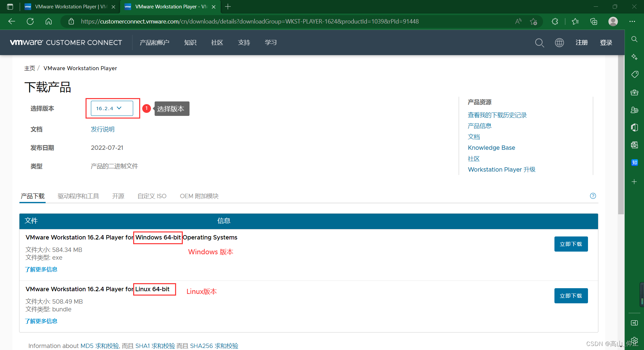Open the 16.2.4 version dropdown
The image size is (644, 350).
(x=112, y=108)
